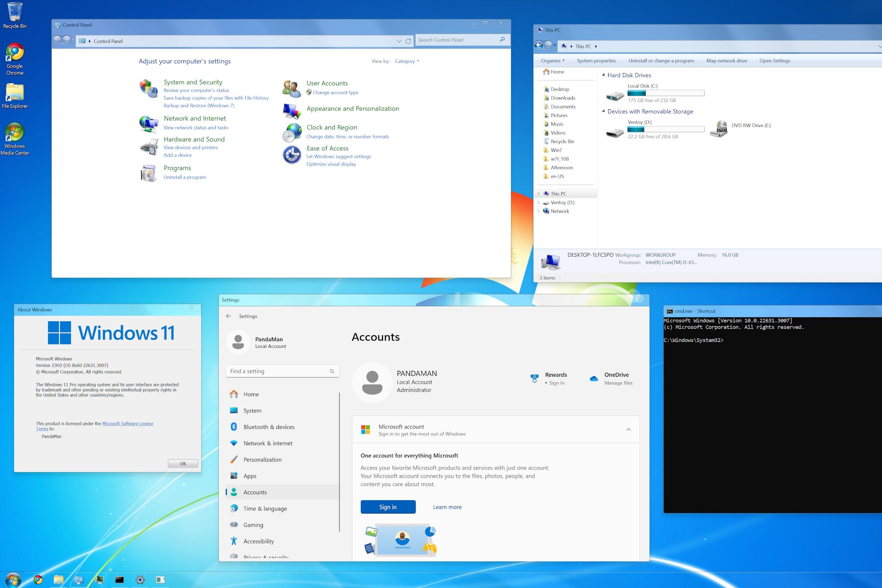
Task: Click the Sign in button
Action: (x=387, y=507)
